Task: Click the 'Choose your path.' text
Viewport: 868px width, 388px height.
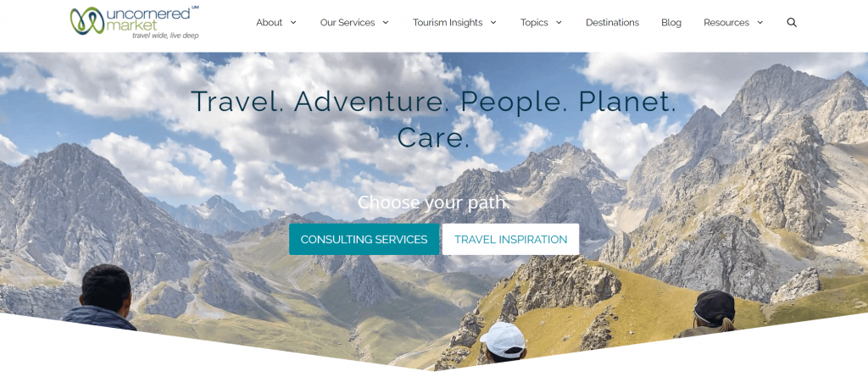Action: pyautogui.click(x=433, y=202)
